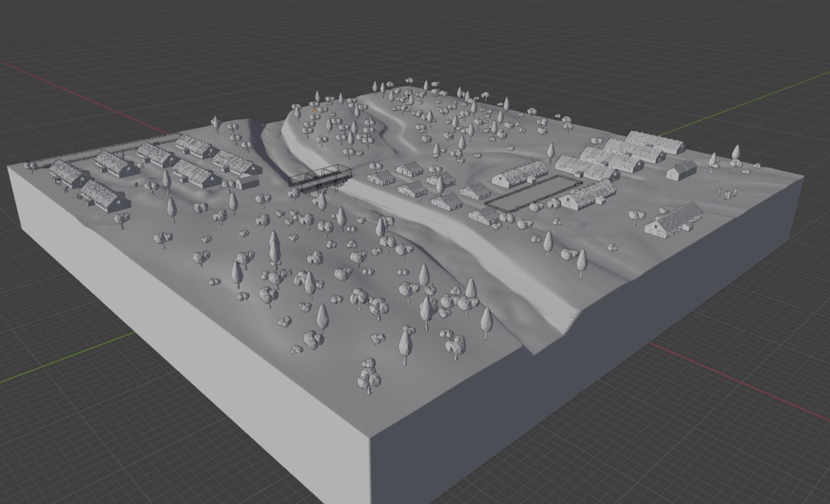Select the wireframe bridge spanning the river

320,178
